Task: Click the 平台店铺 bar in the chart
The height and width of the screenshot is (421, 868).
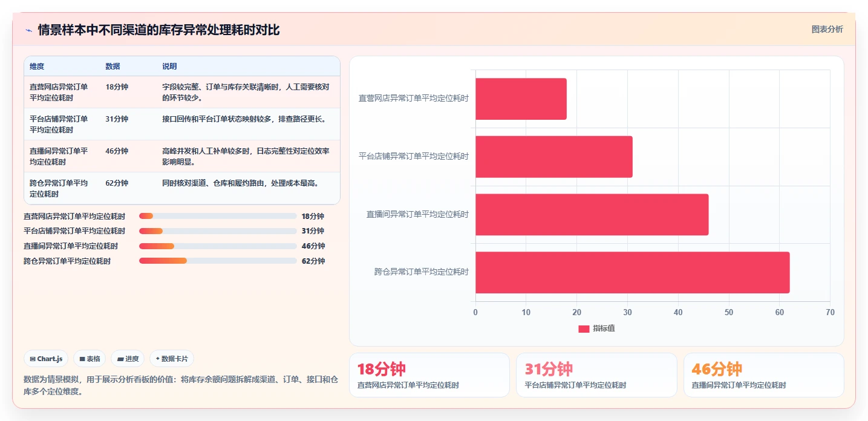Action: tap(554, 157)
